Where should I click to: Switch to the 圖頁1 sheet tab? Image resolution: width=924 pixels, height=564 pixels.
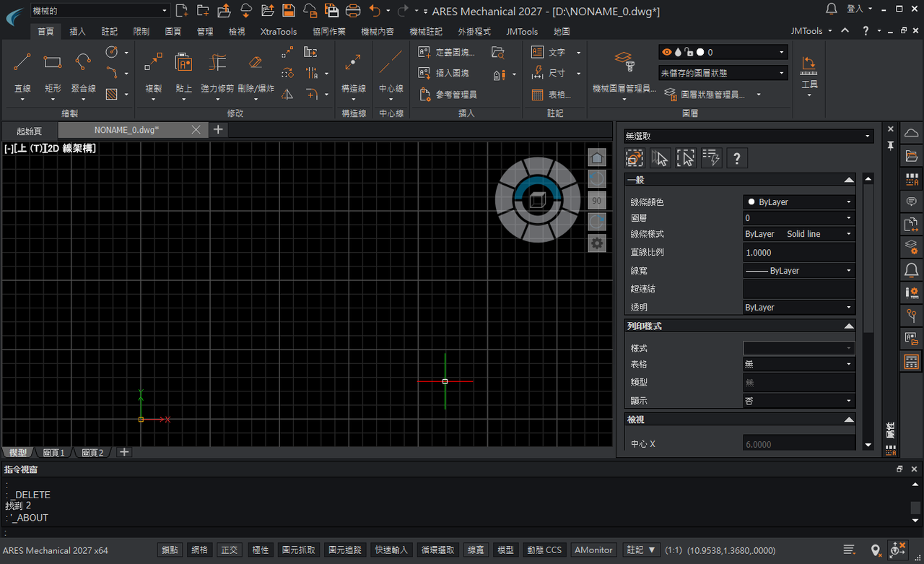54,453
